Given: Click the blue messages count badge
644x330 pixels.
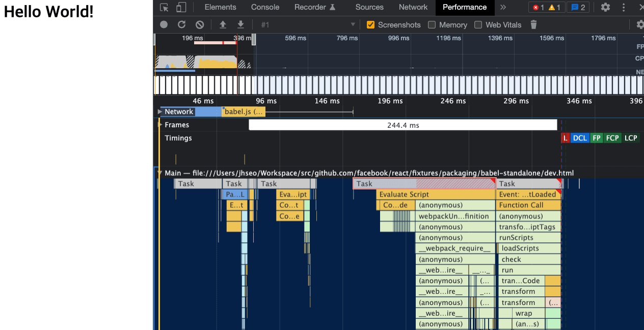Looking at the screenshot, I should click(578, 7).
